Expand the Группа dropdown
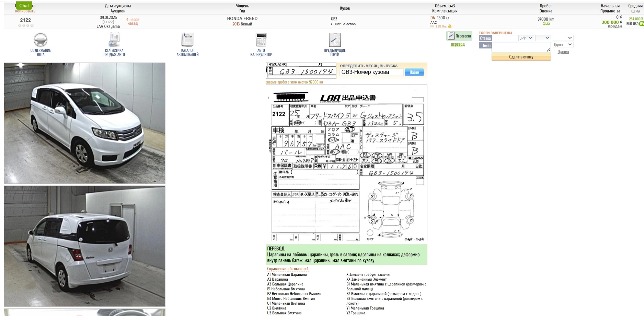Image resolution: width=644 pixels, height=316 pixels. click(563, 45)
